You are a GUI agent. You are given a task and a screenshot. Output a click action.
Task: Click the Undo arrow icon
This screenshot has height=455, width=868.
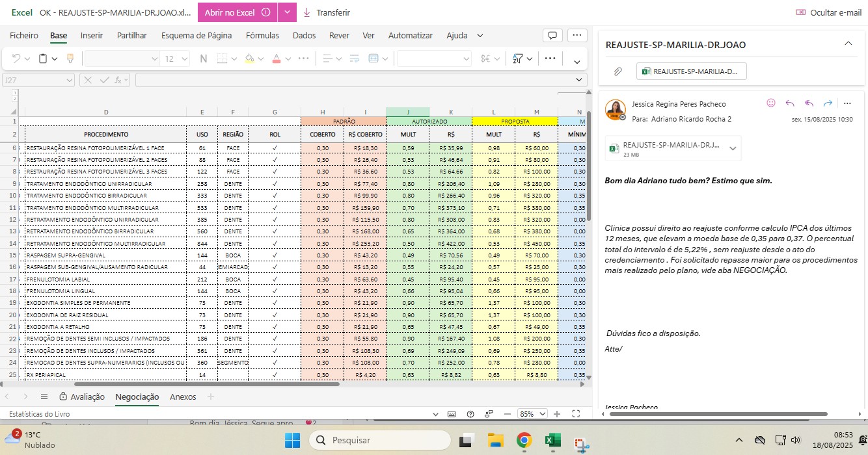[x=17, y=58]
